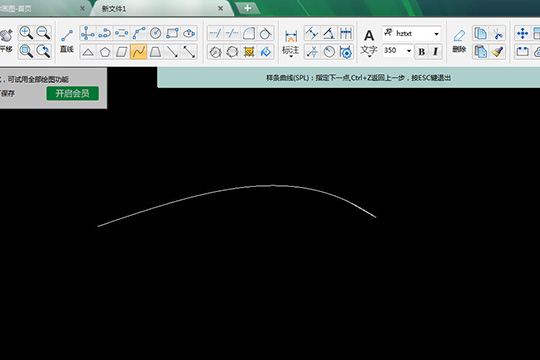Image resolution: width=540 pixels, height=360 pixels.
Task: Click the scissors cut icon
Action: 497,33
